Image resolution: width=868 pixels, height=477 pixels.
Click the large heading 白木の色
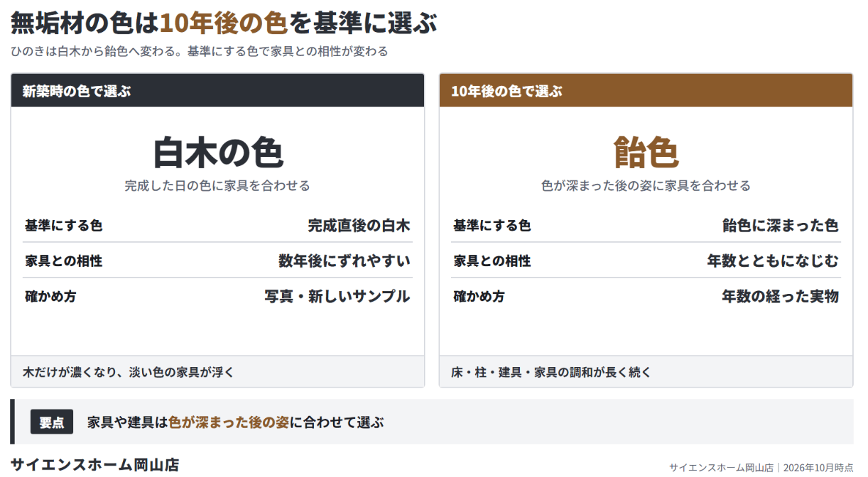coord(218,152)
